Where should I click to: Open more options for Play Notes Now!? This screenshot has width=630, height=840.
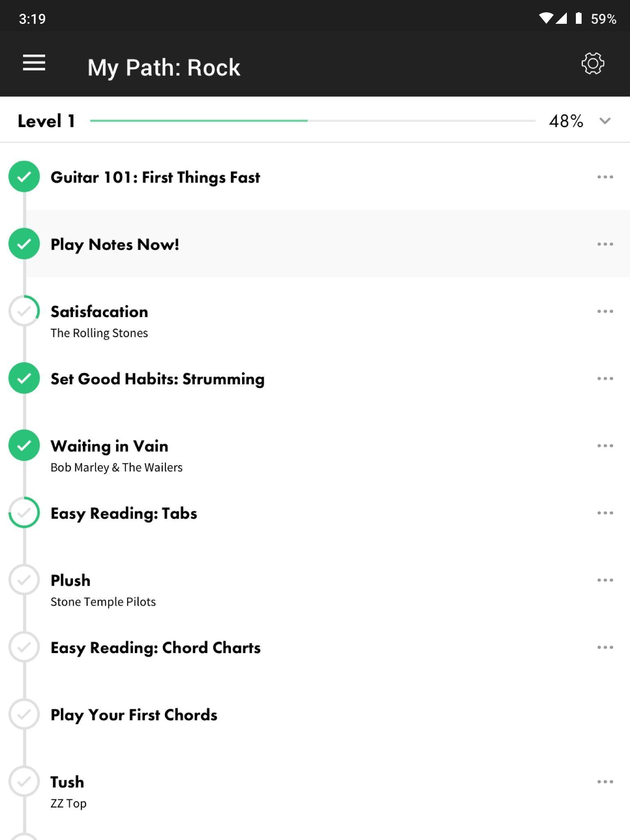coord(605,244)
